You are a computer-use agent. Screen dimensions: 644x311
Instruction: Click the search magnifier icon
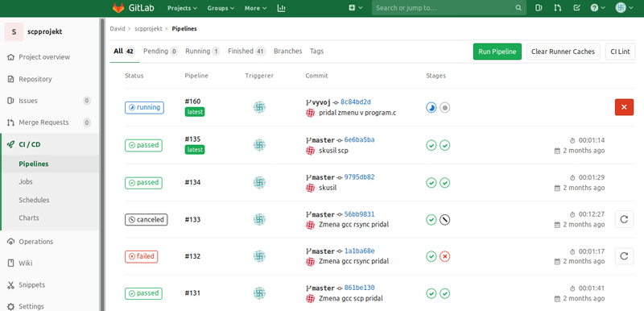pyautogui.click(x=518, y=8)
